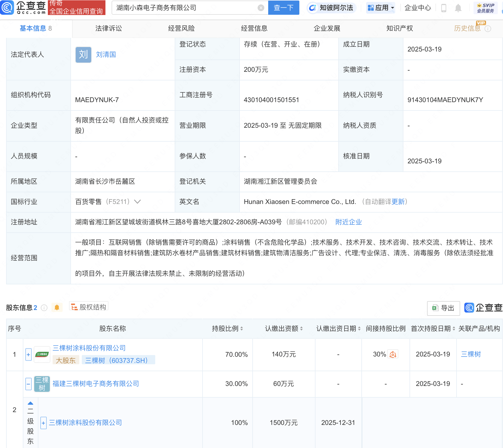This screenshot has width=503, height=448.
Task: Click 湖南省长沙市岳麓区 region value
Action: (105, 181)
